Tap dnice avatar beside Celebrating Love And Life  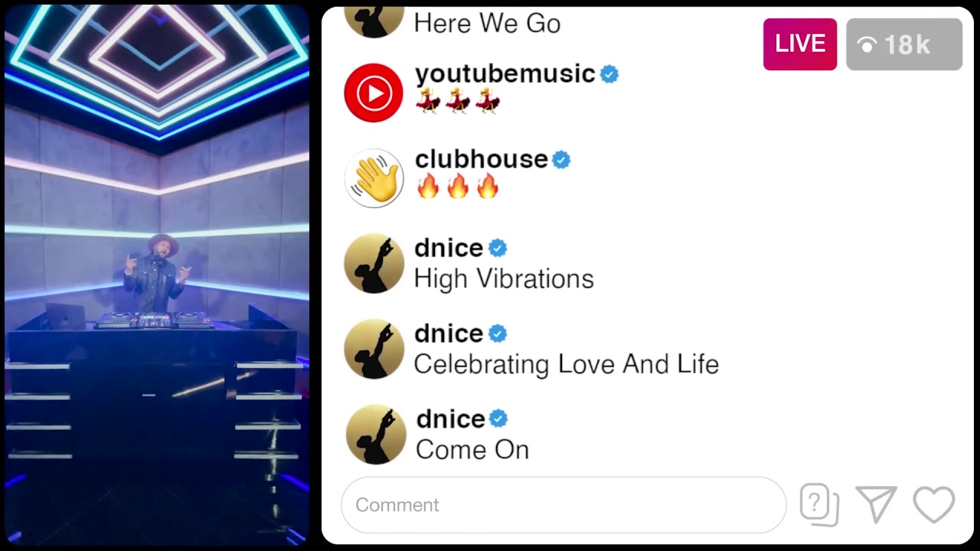[374, 350]
